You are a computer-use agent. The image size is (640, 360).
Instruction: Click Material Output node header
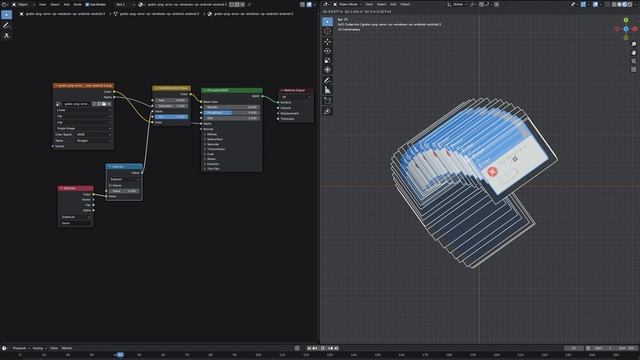click(296, 90)
